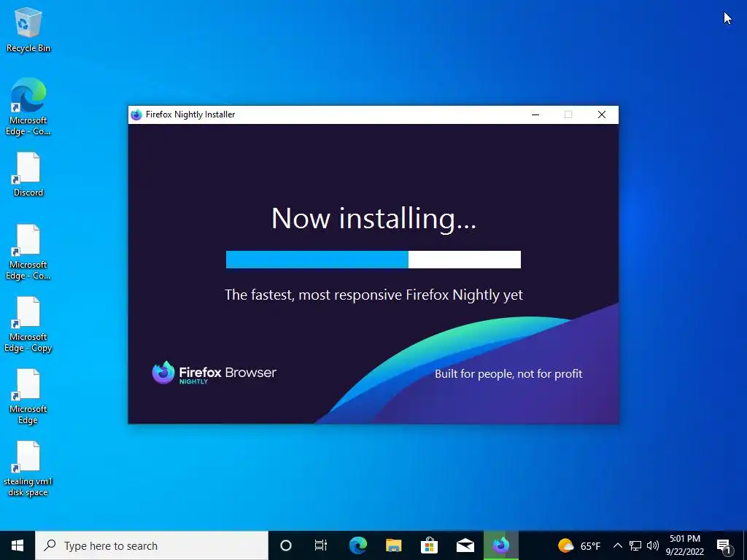747x560 pixels.
Task: Close the Firefox Nightly Installer window
Action: pyautogui.click(x=602, y=114)
